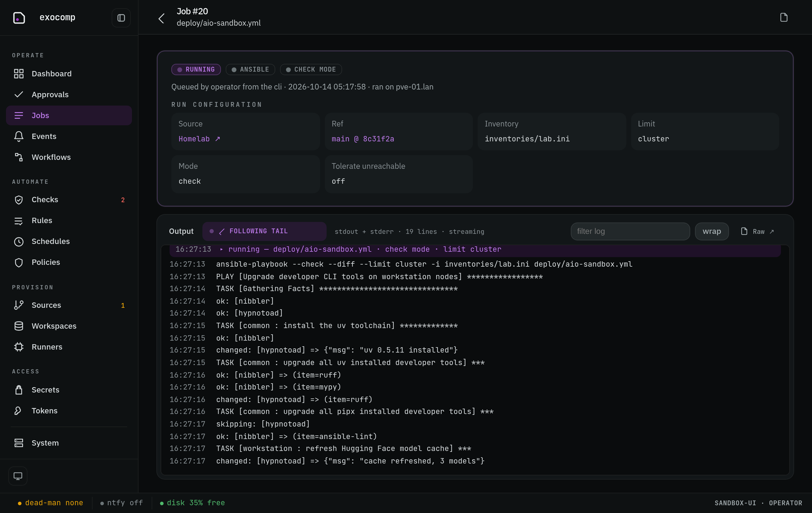
Task: Navigate to Policies
Action: 69,262
